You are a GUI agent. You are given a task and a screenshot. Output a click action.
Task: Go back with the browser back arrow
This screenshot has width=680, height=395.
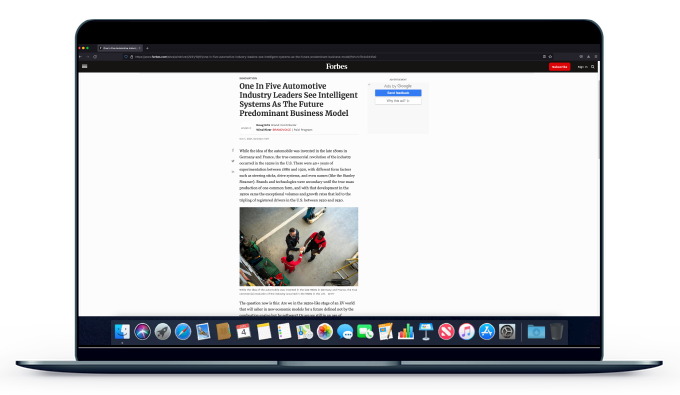80,56
